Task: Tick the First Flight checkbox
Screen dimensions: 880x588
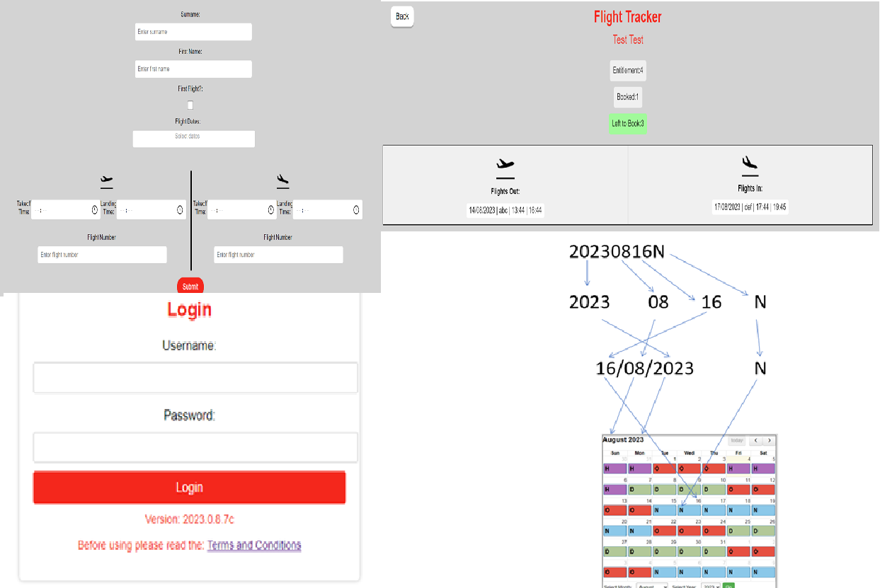Action: coord(190,105)
